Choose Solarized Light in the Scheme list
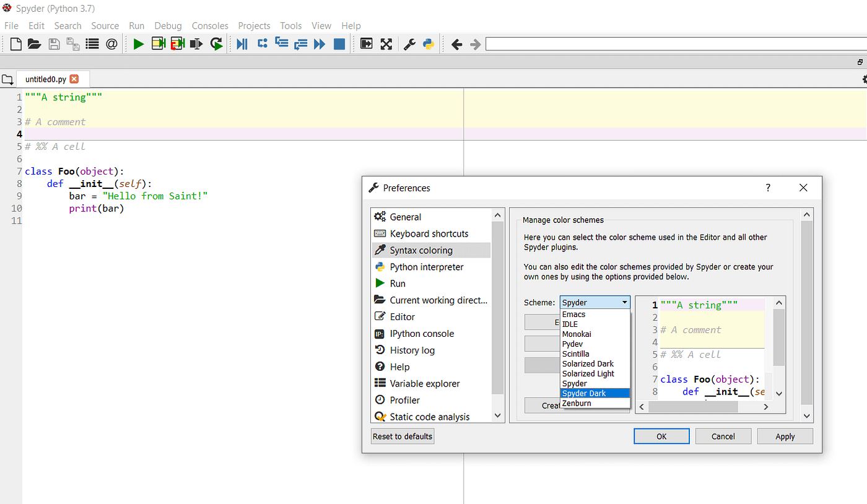The width and height of the screenshot is (867, 504). point(595,374)
